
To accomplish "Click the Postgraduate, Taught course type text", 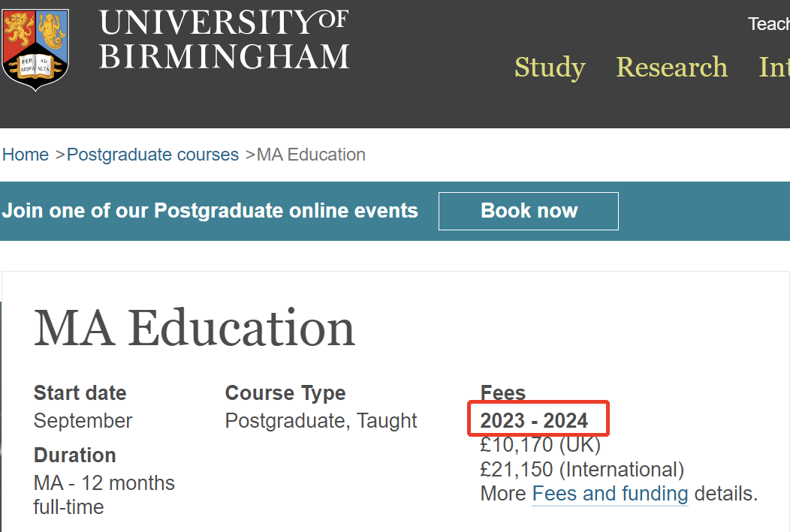I will pos(321,421).
